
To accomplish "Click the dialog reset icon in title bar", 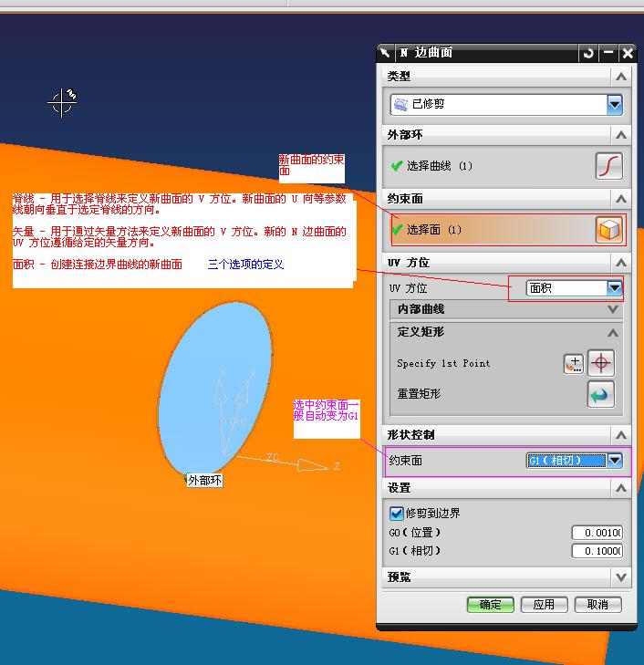I will [x=588, y=54].
